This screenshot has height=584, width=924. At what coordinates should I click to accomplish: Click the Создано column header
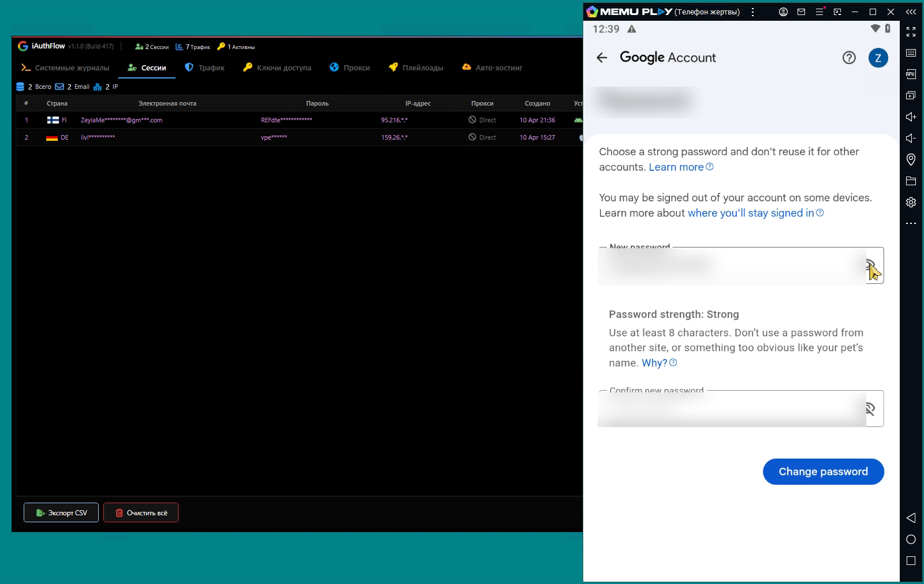[537, 103]
